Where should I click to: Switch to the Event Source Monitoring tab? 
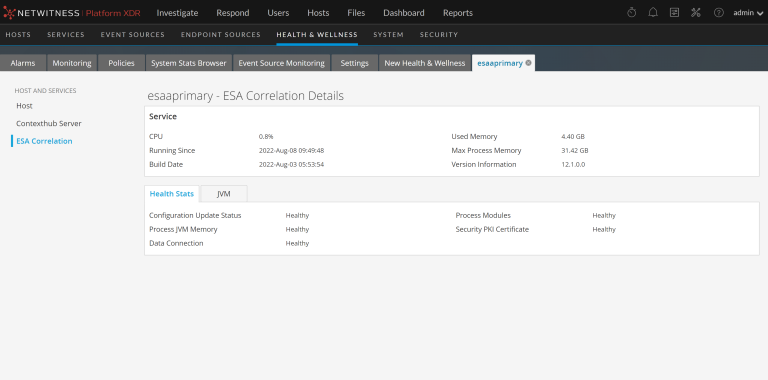coord(282,63)
